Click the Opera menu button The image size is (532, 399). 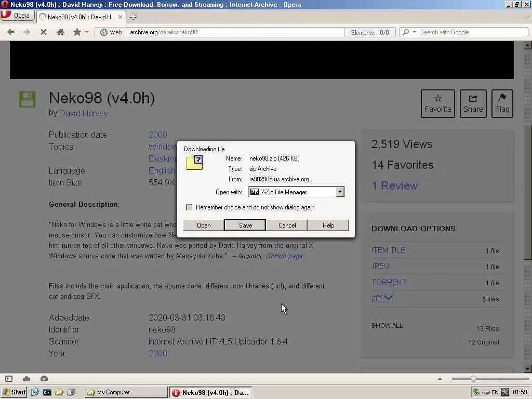click(x=17, y=16)
